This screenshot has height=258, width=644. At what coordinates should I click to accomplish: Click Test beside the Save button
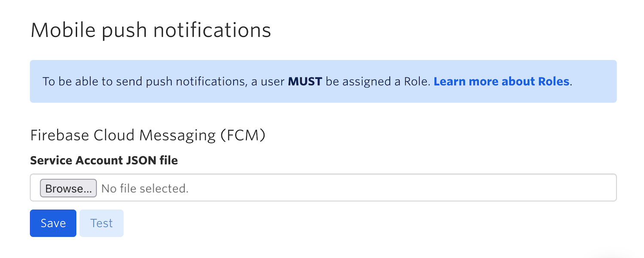point(101,223)
